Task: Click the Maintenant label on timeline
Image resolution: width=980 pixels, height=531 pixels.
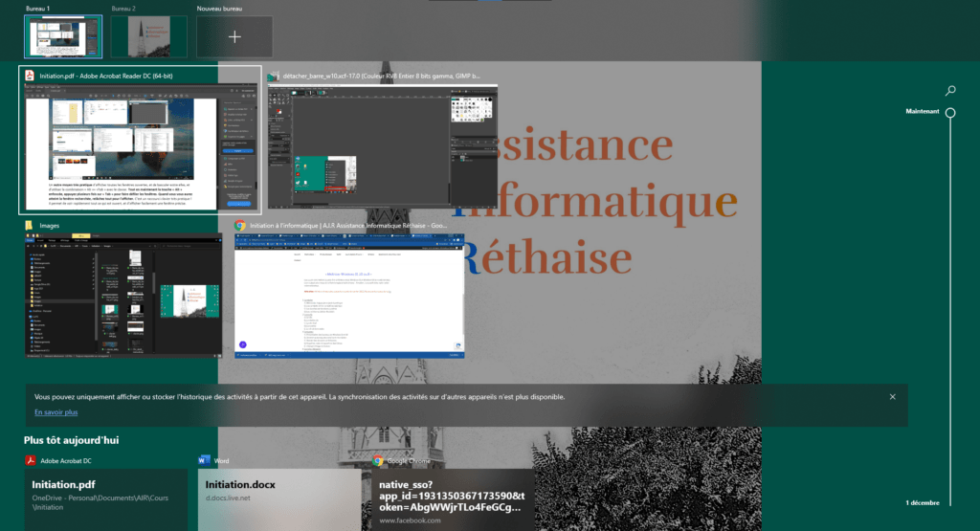Action: click(x=923, y=111)
